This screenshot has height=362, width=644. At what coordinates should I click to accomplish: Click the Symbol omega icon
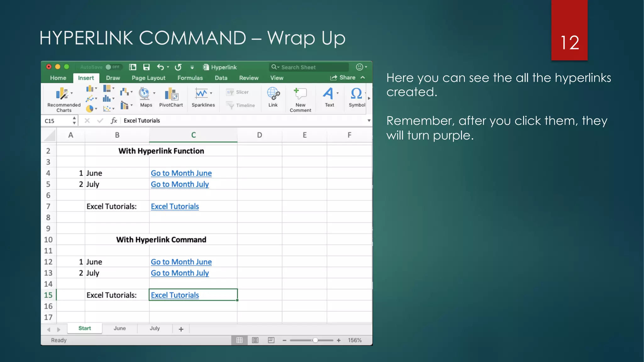click(356, 93)
